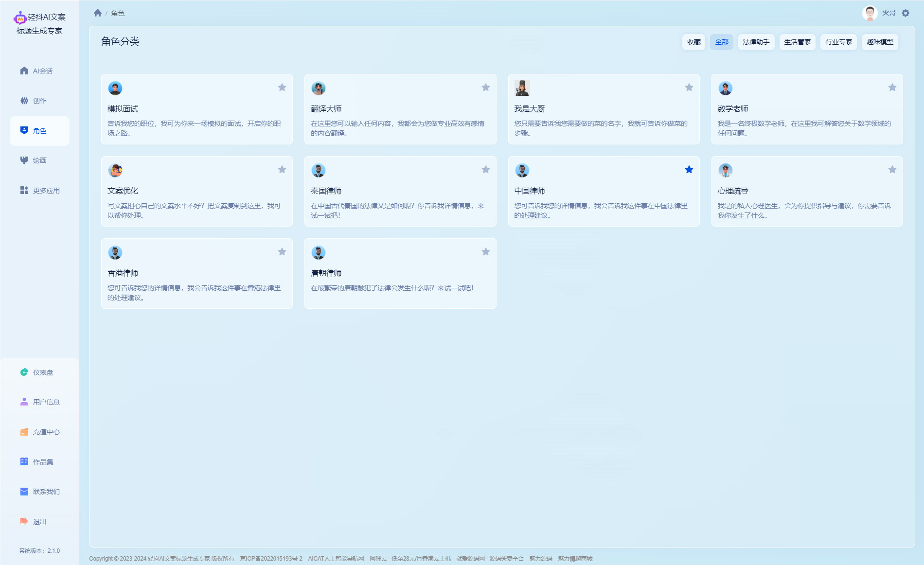Click the 我是大厨 chef avatar
The height and width of the screenshot is (565, 924).
(x=522, y=88)
